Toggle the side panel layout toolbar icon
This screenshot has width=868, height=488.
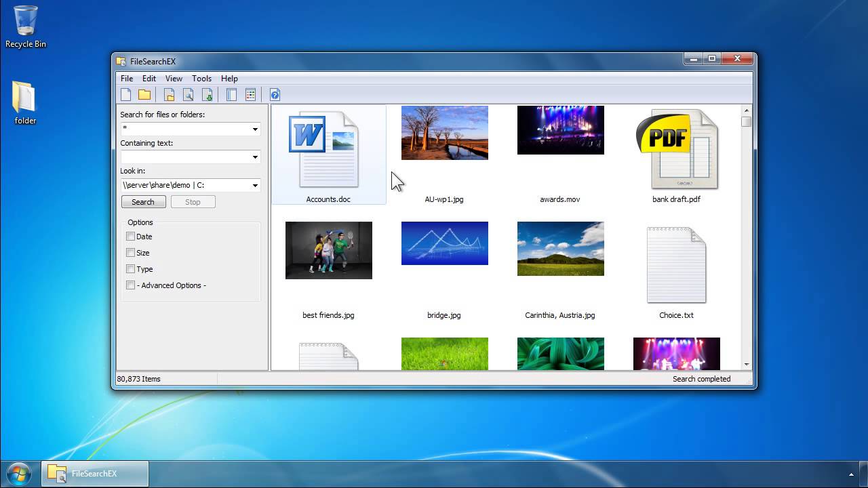coord(231,95)
